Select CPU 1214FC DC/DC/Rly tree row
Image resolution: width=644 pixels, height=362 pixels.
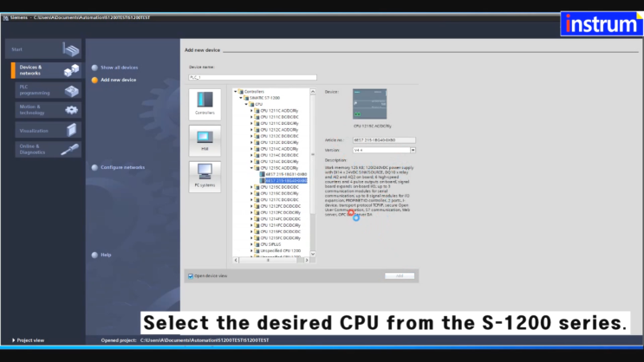(x=279, y=225)
